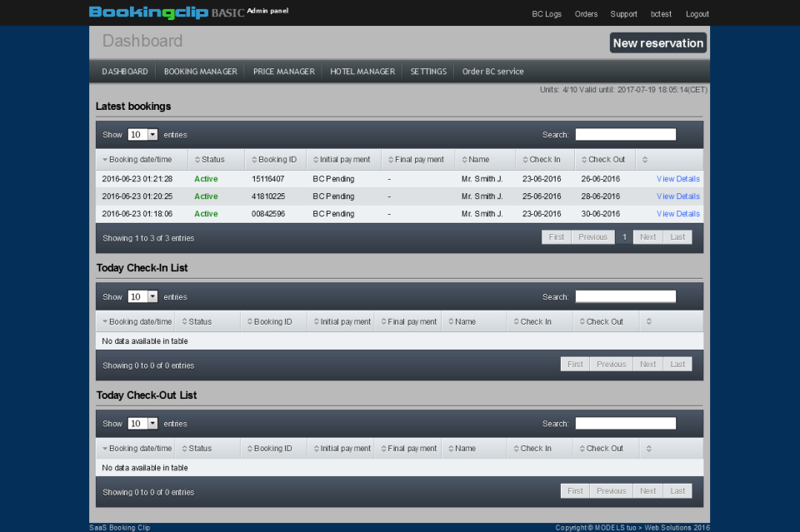Click the Latest bookings search field
800x532 pixels.
625,135
